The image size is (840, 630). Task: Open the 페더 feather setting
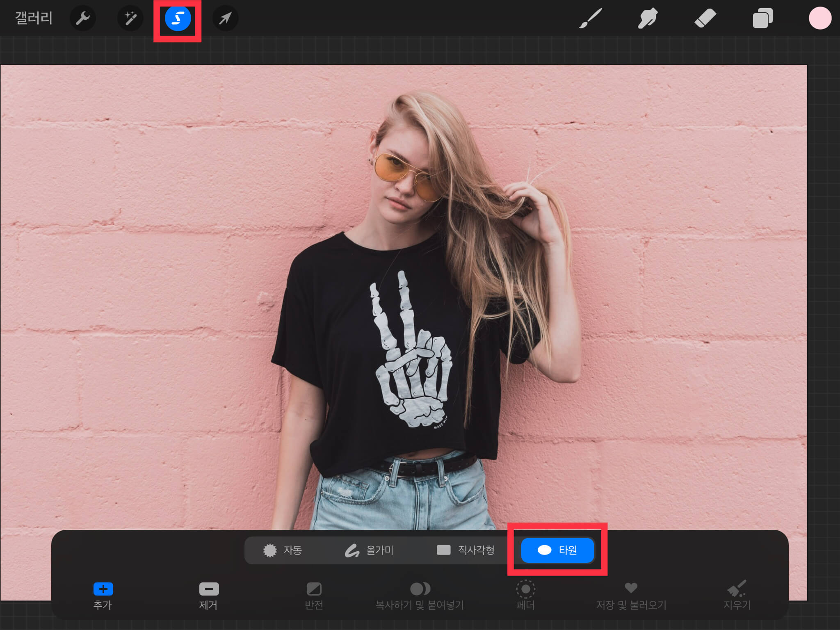[x=525, y=596]
